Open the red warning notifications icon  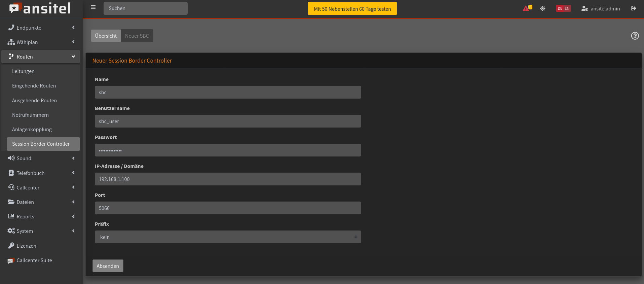526,8
